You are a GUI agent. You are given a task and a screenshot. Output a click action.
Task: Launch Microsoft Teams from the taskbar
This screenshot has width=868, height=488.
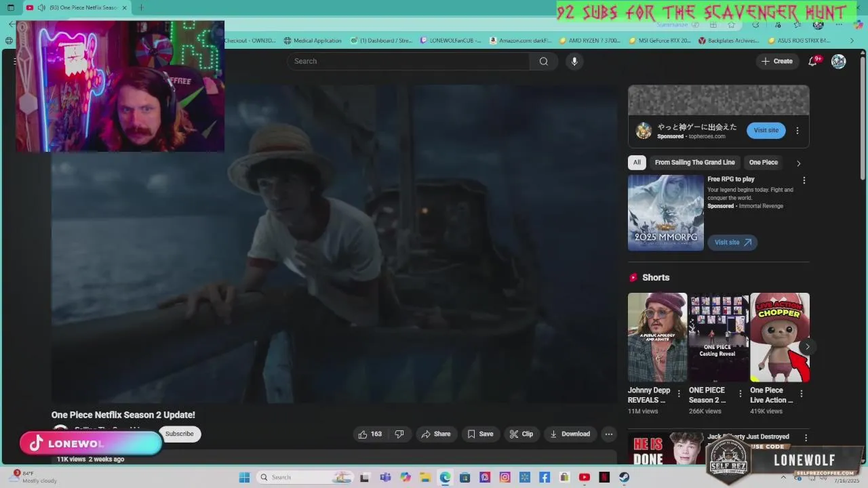pos(385,477)
